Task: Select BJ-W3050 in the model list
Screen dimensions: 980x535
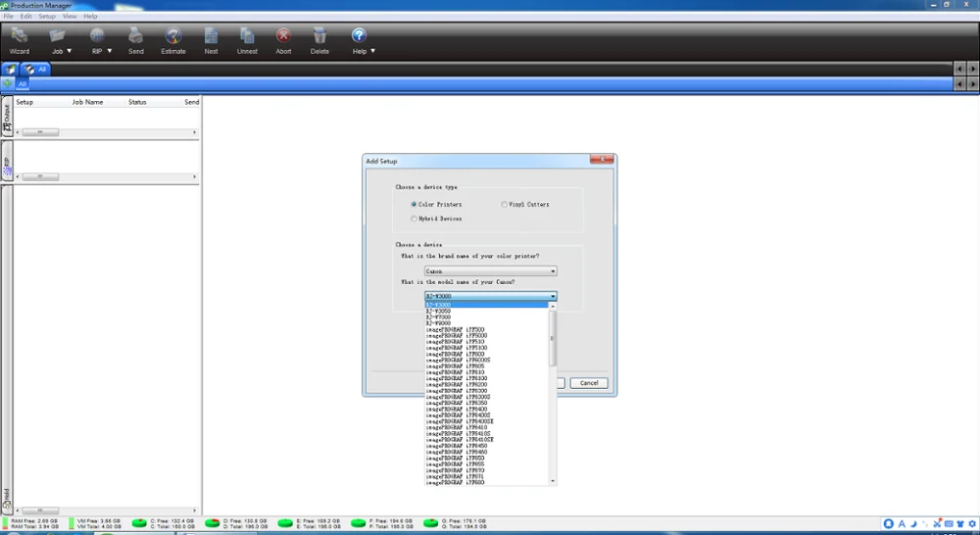Action: (487, 312)
